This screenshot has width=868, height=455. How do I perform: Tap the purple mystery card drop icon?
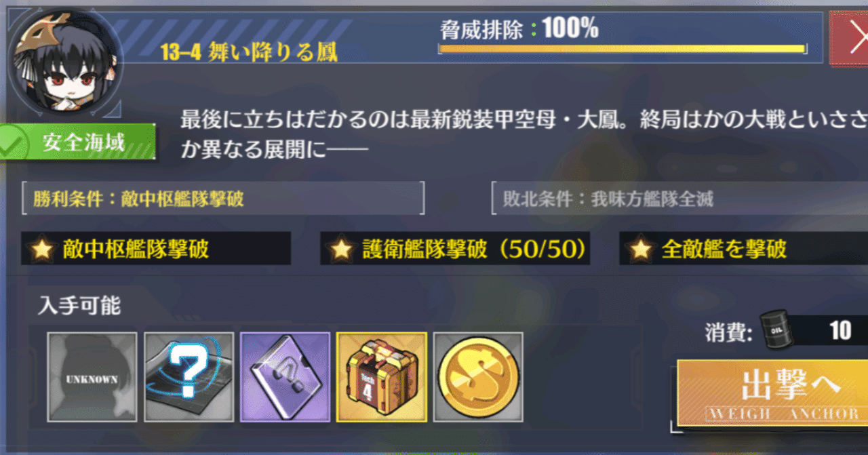(x=285, y=377)
